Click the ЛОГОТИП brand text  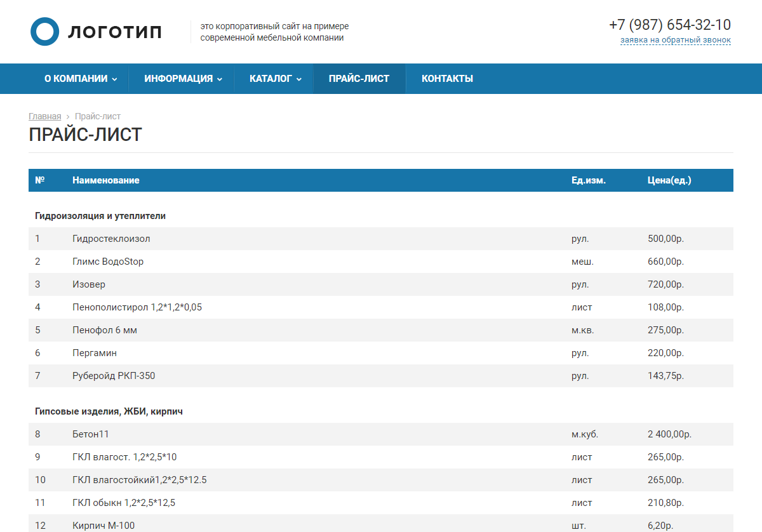point(115,32)
